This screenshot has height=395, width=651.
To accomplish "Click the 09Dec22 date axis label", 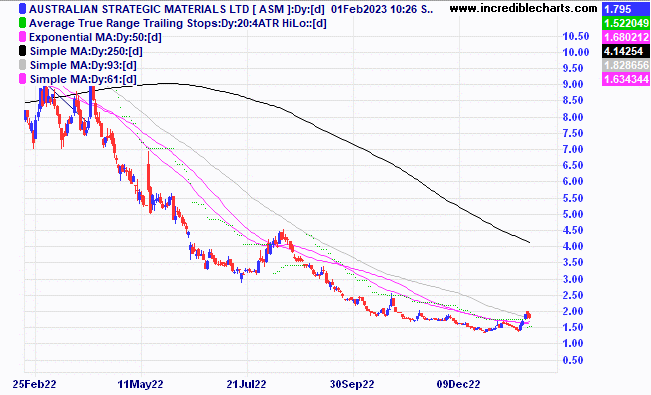I will [x=458, y=384].
